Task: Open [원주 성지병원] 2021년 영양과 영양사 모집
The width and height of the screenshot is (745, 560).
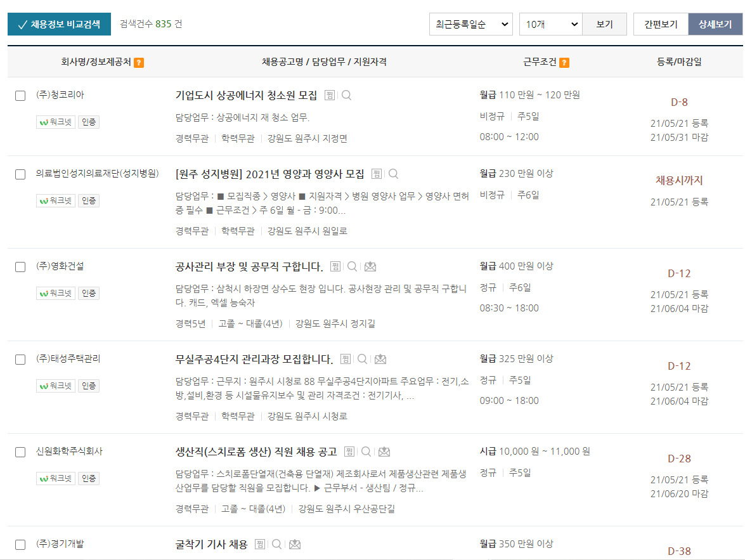Action: [x=270, y=174]
